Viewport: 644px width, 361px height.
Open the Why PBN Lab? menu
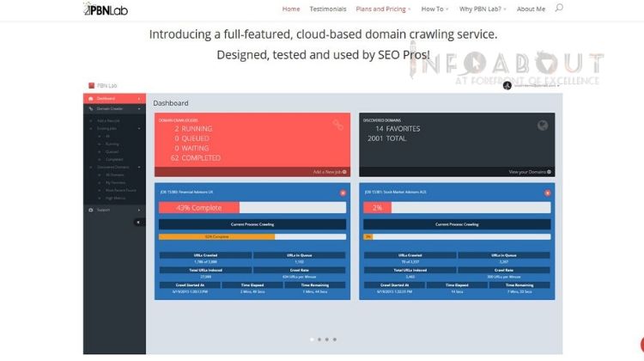pos(480,9)
